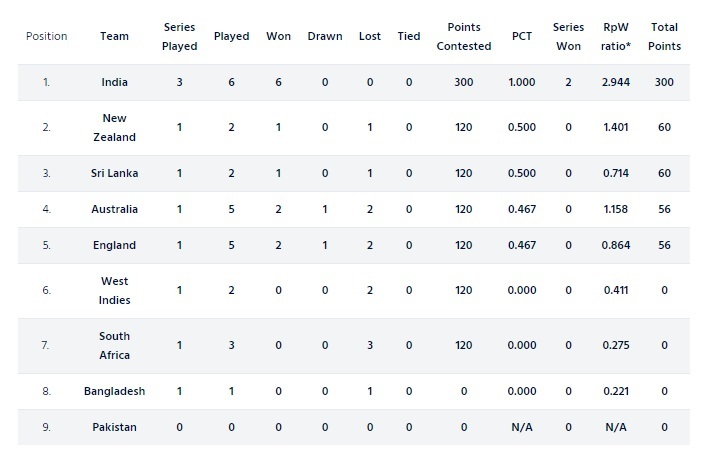This screenshot has width=715, height=465.
Task: Click India's 2.944 RpW ratio value
Action: point(616,83)
